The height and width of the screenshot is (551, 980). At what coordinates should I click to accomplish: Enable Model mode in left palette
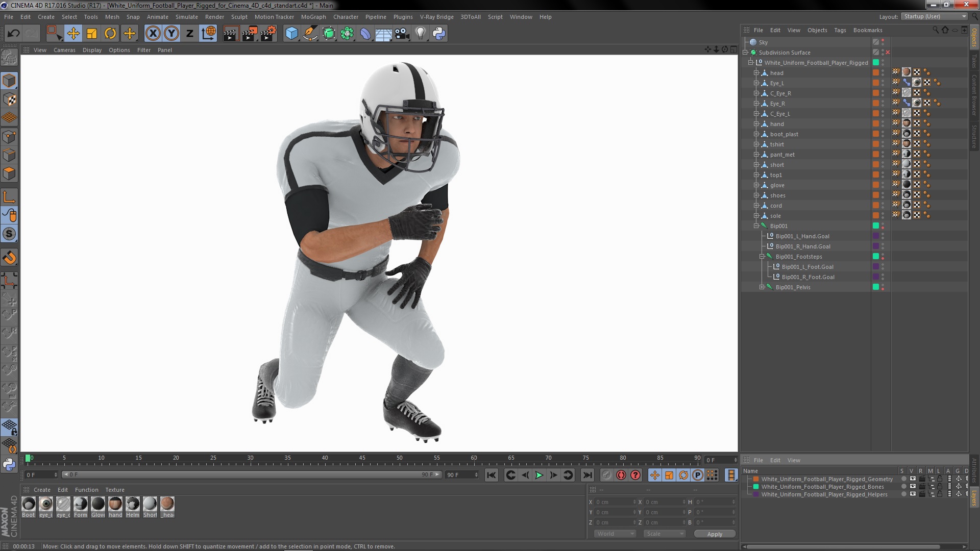pyautogui.click(x=9, y=81)
